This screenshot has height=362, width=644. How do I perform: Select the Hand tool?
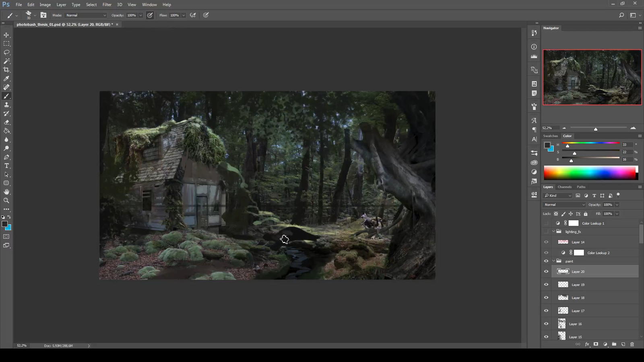pos(6,192)
